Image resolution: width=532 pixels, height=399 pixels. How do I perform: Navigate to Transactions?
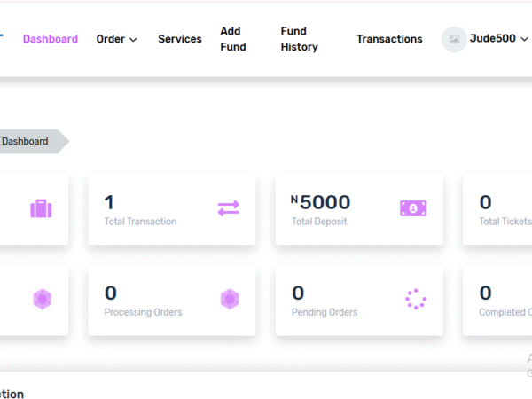point(389,39)
